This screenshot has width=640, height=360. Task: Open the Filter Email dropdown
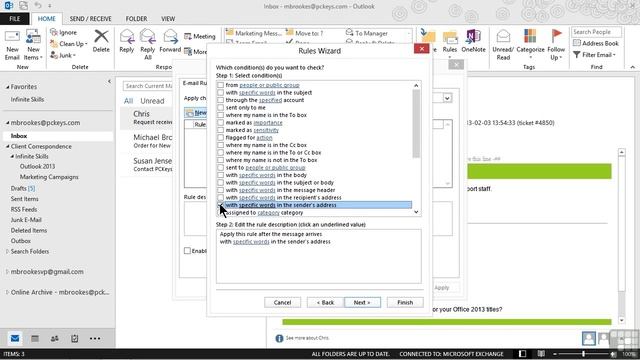click(594, 55)
